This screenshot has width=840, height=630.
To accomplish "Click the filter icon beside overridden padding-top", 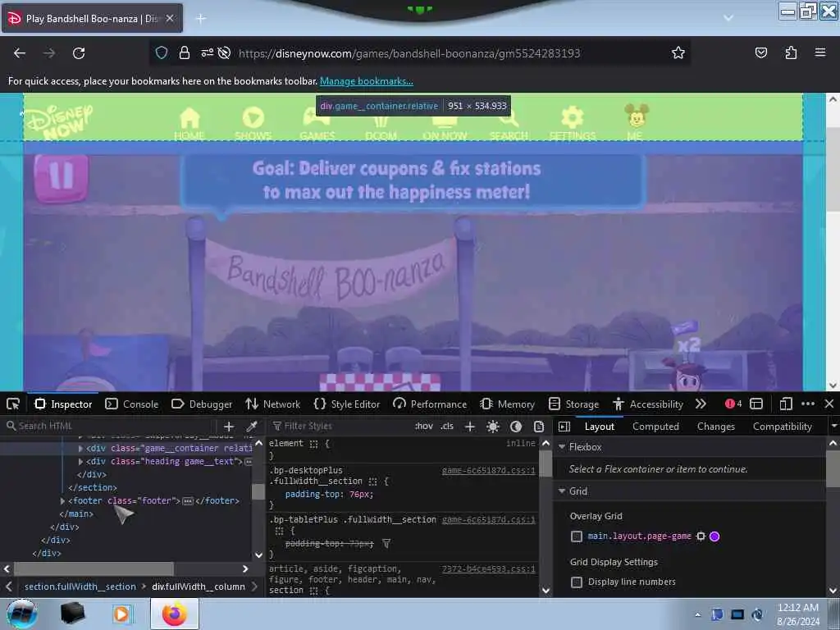I will (x=386, y=544).
